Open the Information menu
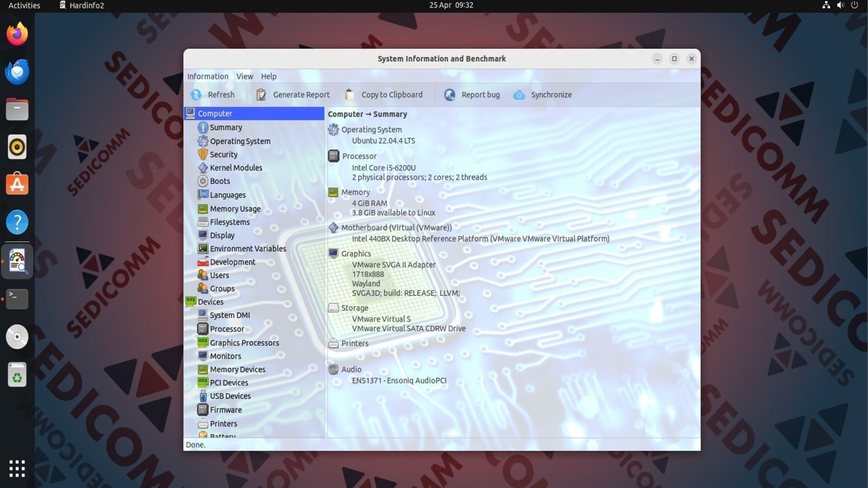 point(208,76)
